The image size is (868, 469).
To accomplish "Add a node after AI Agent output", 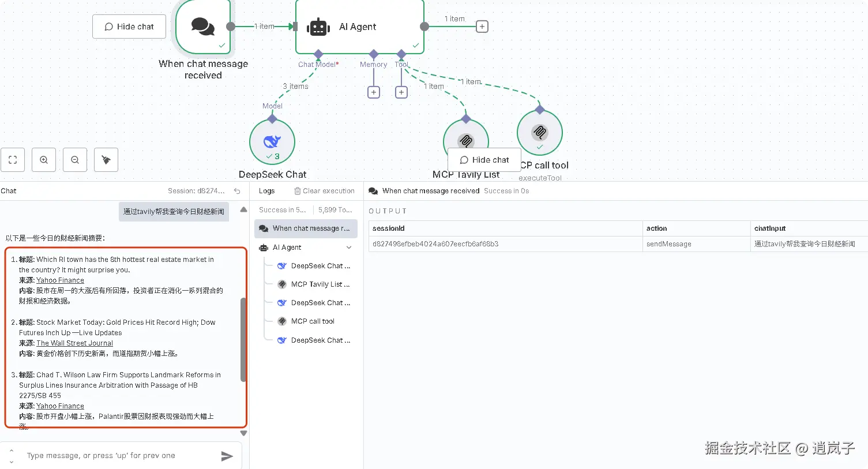I will (x=482, y=27).
